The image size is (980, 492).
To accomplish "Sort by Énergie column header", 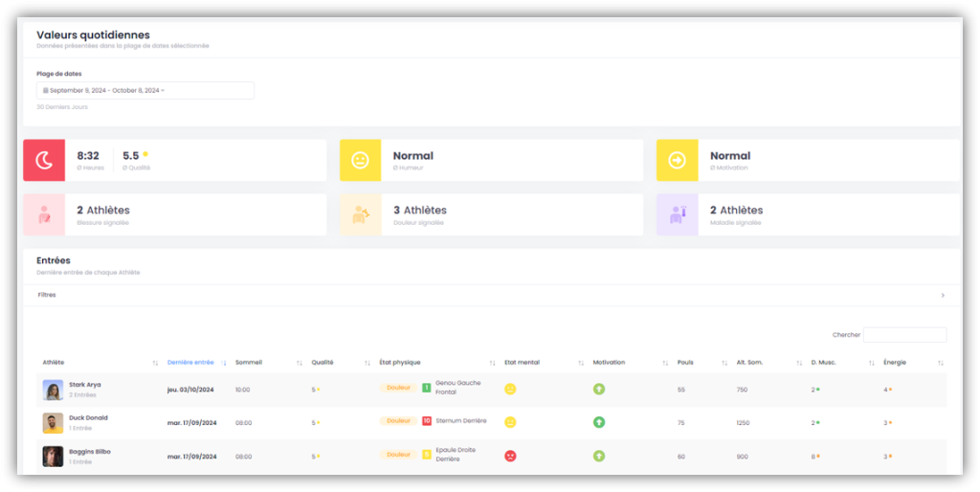I will click(896, 363).
